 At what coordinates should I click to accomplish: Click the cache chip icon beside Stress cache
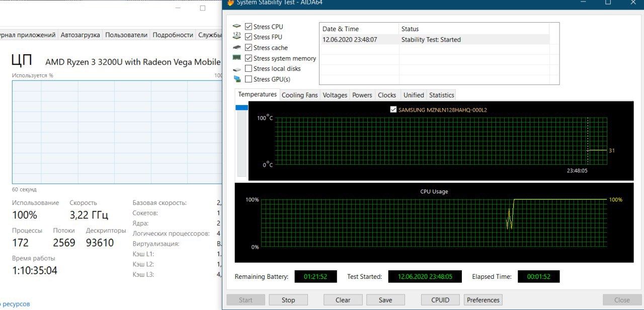pyautogui.click(x=236, y=48)
